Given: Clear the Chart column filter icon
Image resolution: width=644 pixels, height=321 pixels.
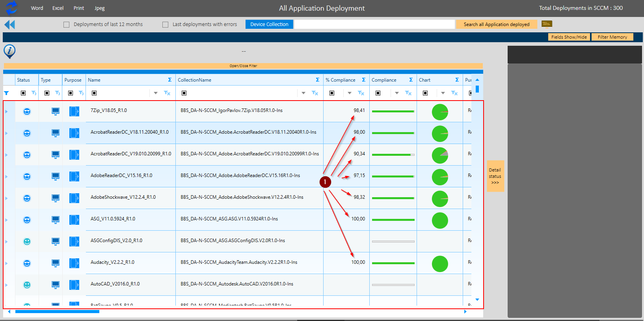Looking at the screenshot, I should tap(454, 93).
